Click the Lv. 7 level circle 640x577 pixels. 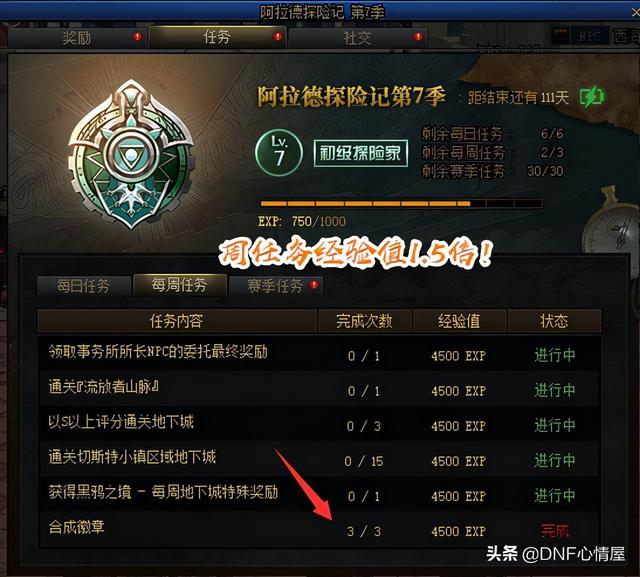pos(279,153)
